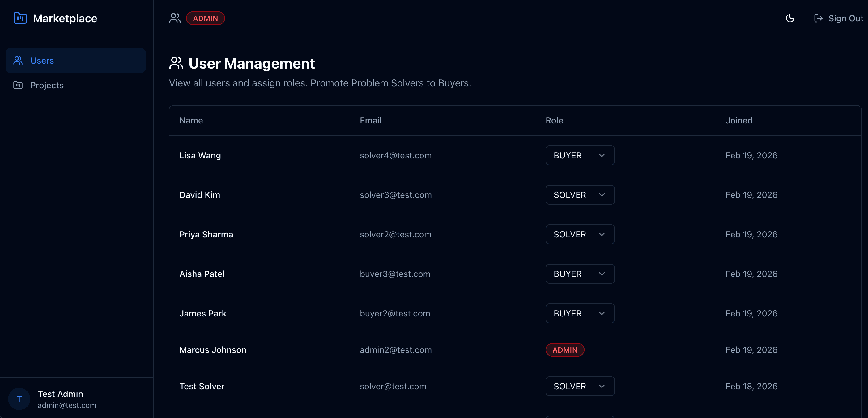Toggle dark mode with the moon icon
The height and width of the screenshot is (418, 868).
tap(790, 18)
